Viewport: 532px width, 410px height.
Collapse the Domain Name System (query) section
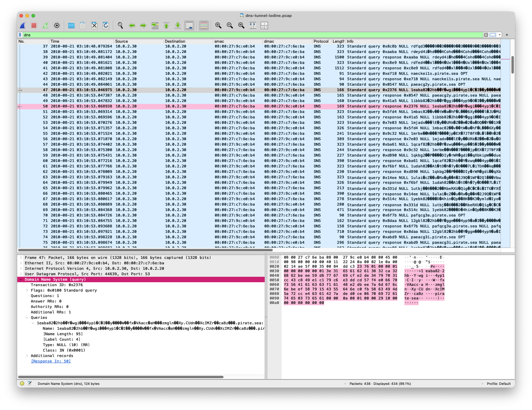[x=21, y=279]
